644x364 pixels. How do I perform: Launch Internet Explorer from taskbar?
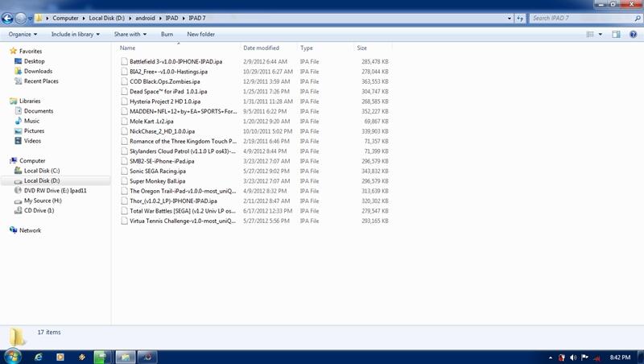click(38, 357)
